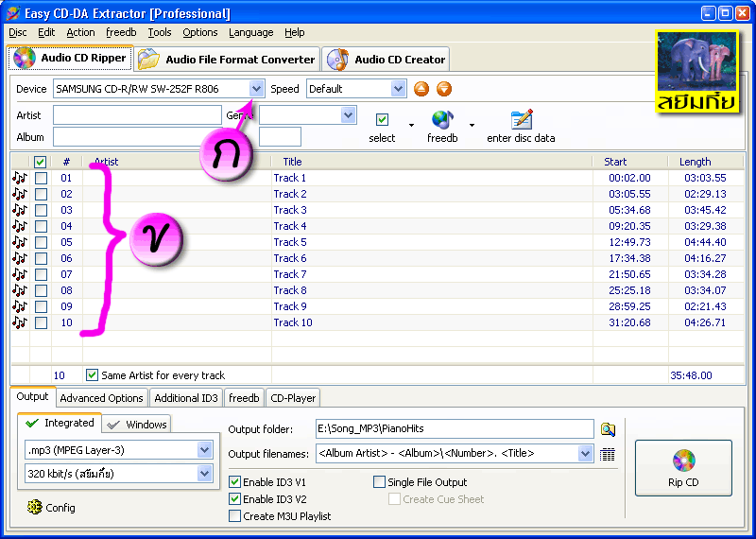Open the Speed dropdown

click(x=398, y=89)
